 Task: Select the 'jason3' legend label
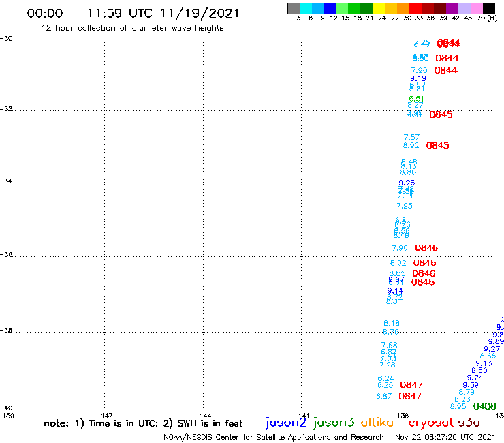pos(334,423)
